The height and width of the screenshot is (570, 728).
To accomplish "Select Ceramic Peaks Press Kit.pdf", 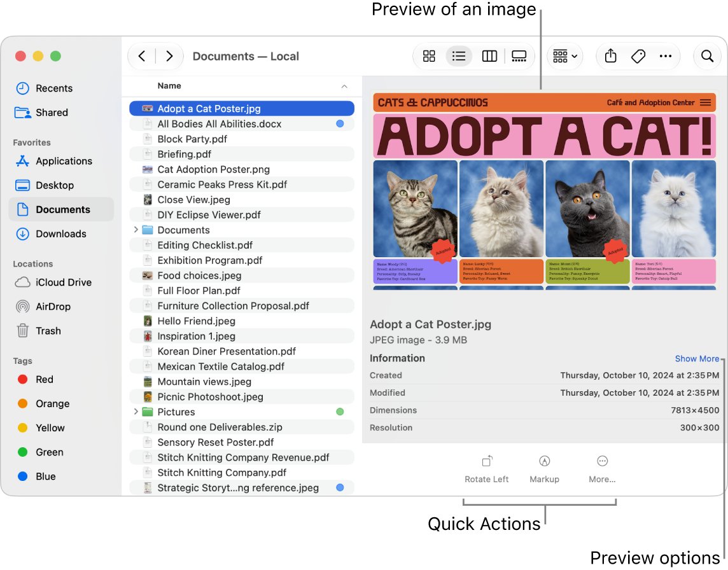I will (x=241, y=184).
